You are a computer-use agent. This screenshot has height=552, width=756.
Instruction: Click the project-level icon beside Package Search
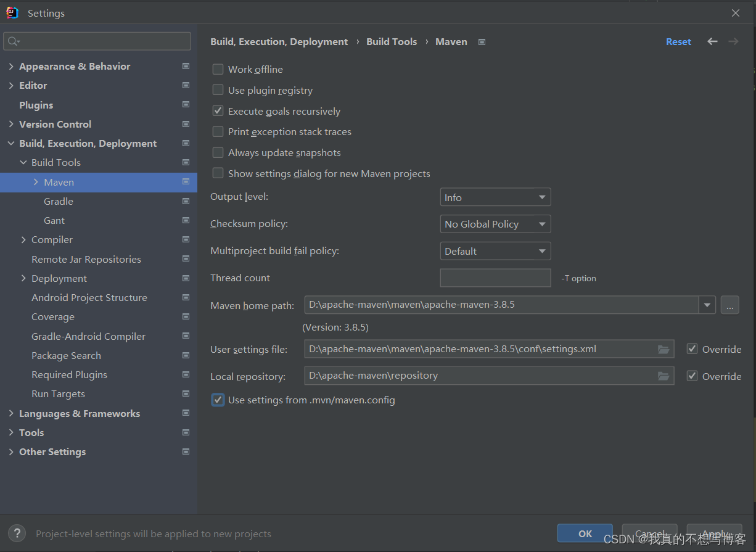tap(186, 355)
